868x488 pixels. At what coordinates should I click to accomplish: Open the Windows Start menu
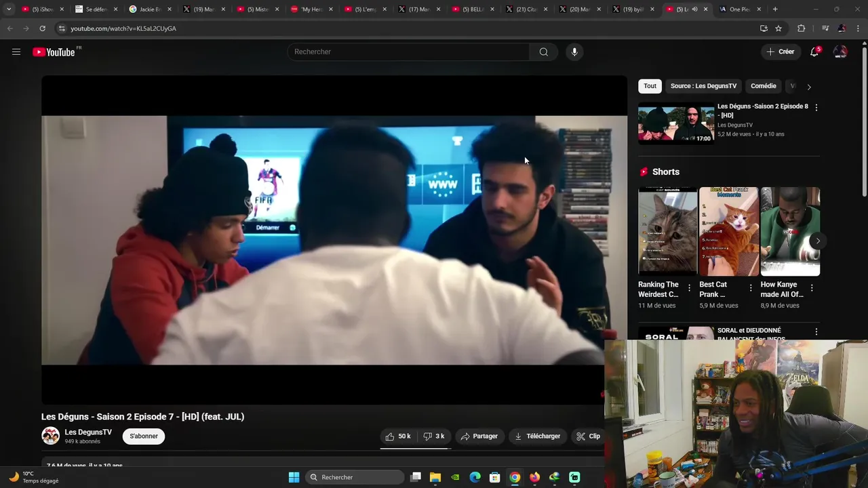pos(294,477)
